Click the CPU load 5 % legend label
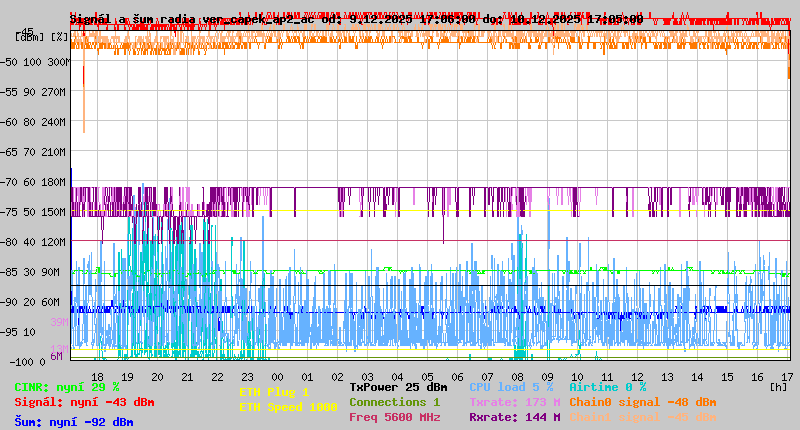The width and height of the screenshot is (800, 430). [x=511, y=387]
